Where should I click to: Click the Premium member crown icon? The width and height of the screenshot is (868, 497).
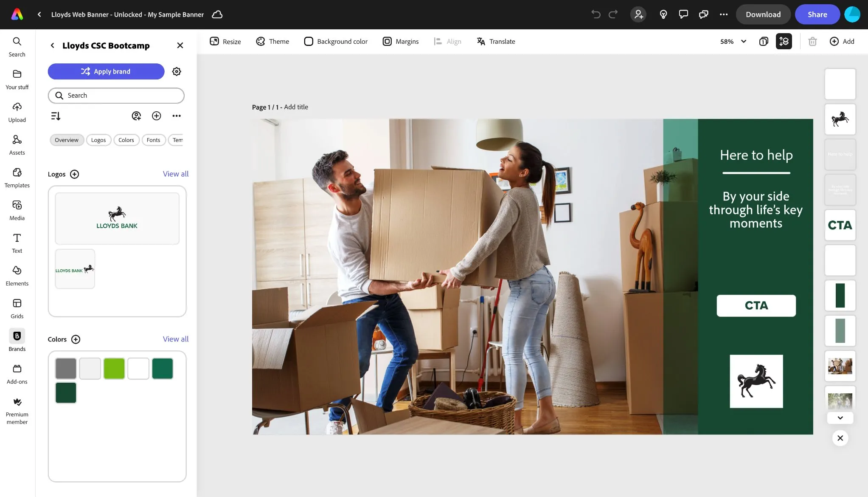pos(17,402)
